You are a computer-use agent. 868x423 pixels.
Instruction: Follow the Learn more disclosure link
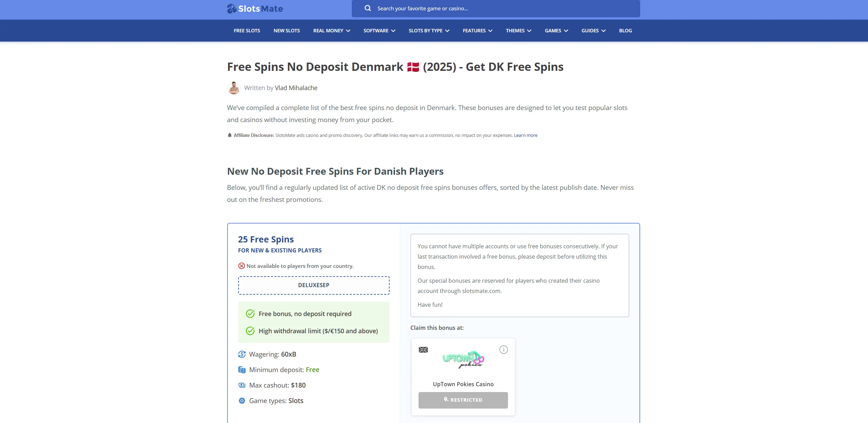[526, 135]
